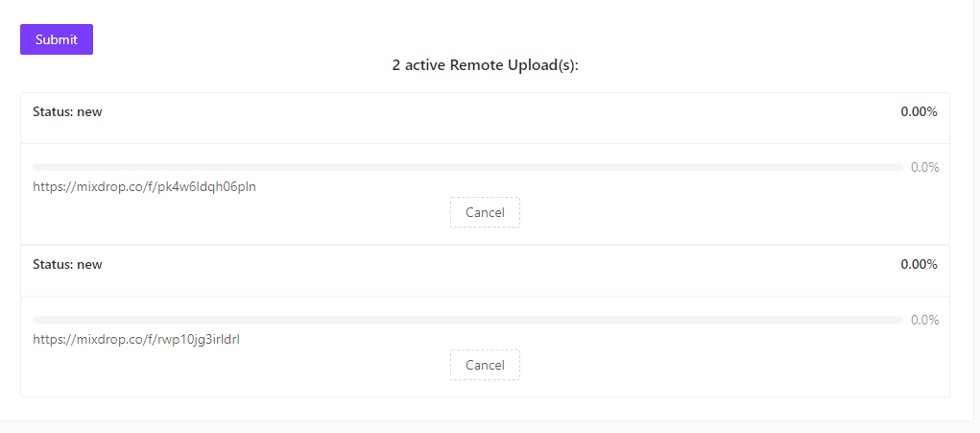
Task: Select the second 'Status: new' label
Action: (x=67, y=264)
